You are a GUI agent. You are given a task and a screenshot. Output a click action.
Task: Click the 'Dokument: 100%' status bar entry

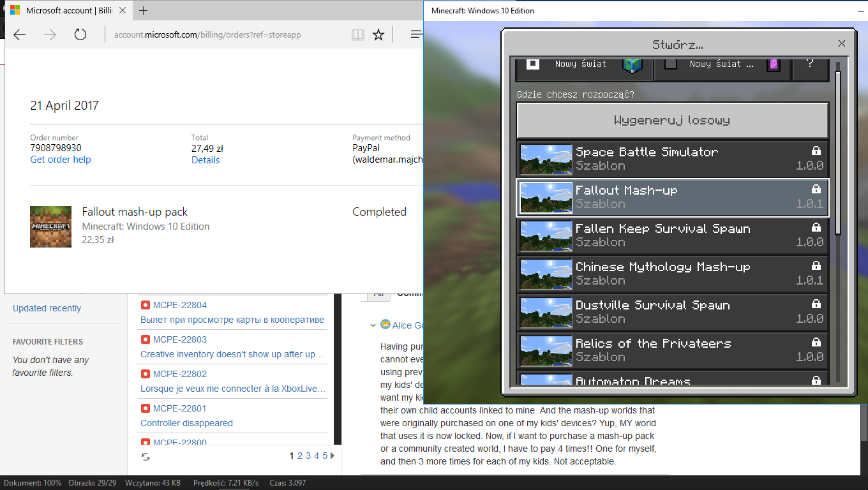[32, 483]
